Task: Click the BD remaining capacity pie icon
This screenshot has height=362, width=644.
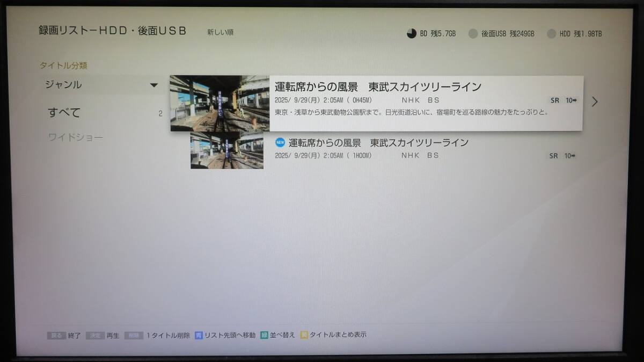Action: pyautogui.click(x=411, y=33)
